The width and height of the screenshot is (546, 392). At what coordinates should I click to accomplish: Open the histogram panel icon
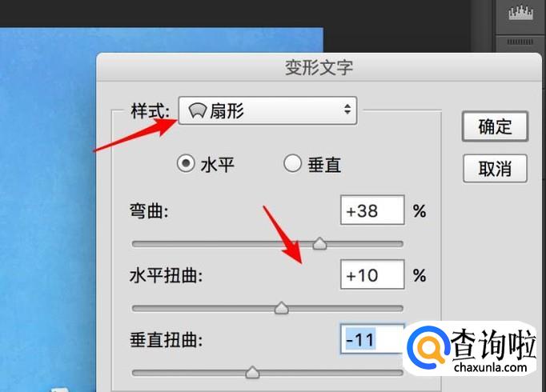coord(520,14)
